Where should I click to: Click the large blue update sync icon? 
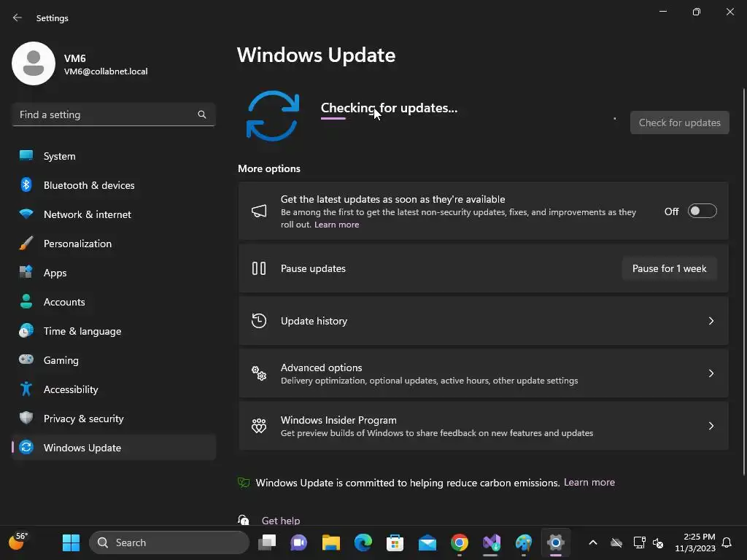point(273,116)
